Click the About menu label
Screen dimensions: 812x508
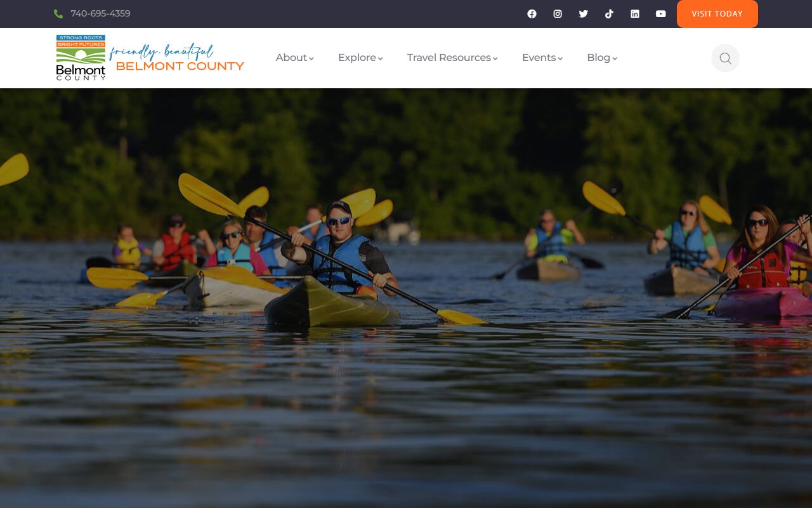[x=291, y=58]
